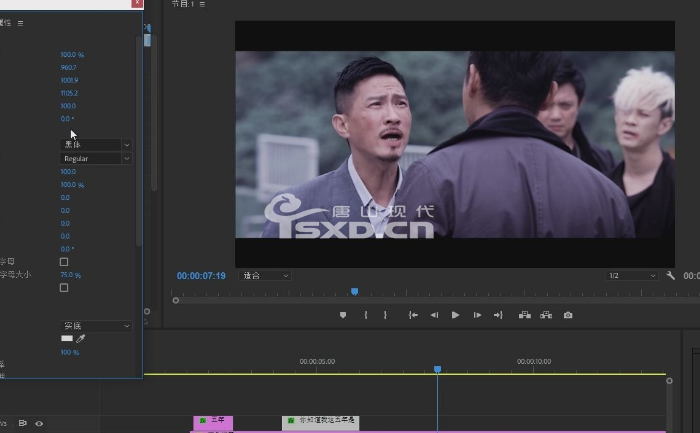
Task: Set the Mark Out point
Action: pyautogui.click(x=385, y=315)
